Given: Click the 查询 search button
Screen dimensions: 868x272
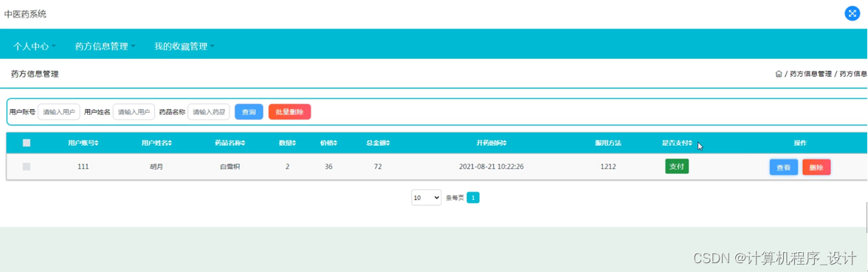Looking at the screenshot, I should click(x=249, y=112).
